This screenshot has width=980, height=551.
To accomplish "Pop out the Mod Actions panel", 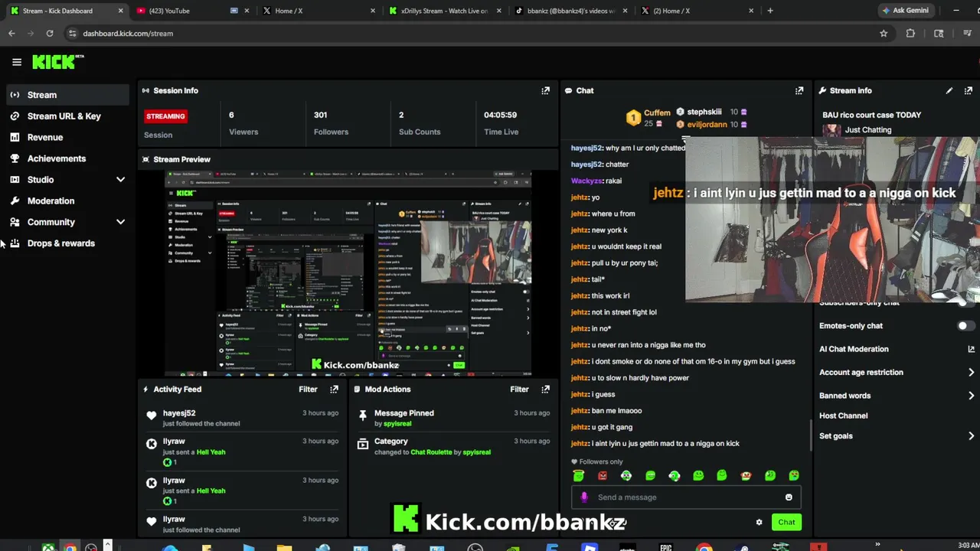I will coord(545,389).
